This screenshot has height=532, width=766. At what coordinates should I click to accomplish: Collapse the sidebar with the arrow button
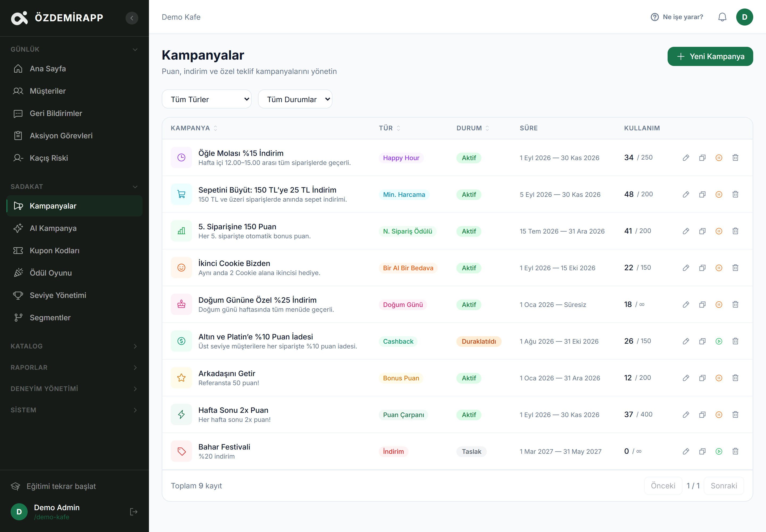[132, 18]
